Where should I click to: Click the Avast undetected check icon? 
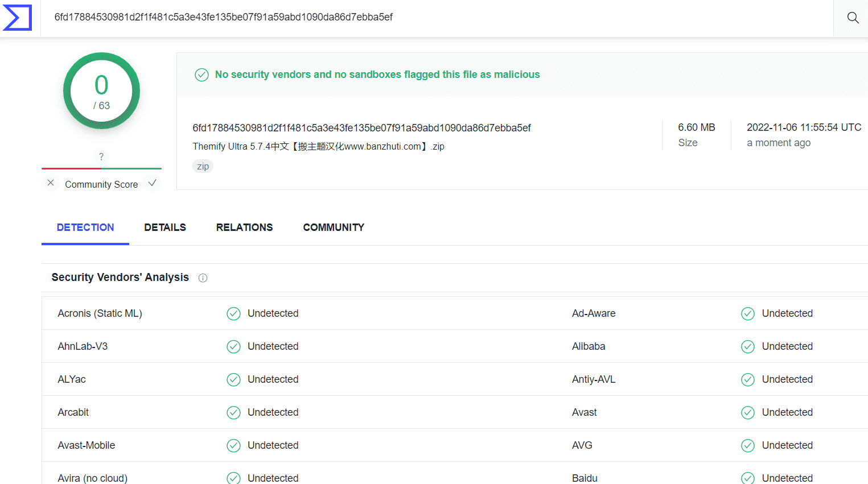(748, 413)
